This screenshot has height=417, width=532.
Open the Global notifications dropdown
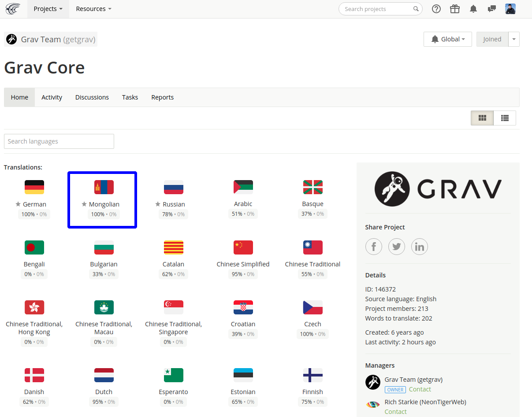[x=448, y=39]
